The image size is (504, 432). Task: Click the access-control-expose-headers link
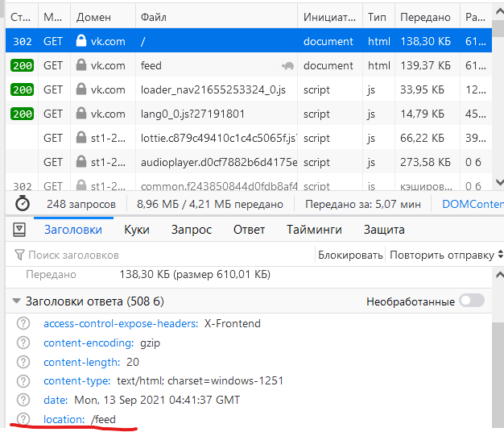[x=121, y=323]
